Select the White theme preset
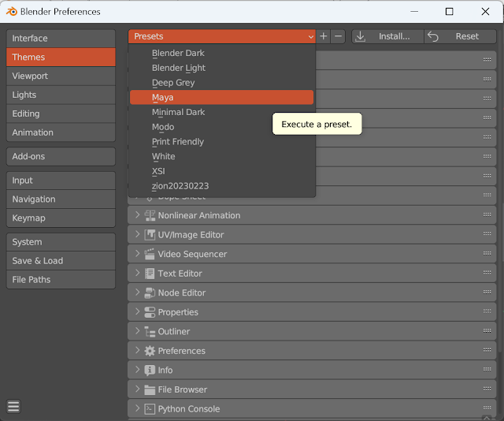504x421 pixels. pos(221,156)
